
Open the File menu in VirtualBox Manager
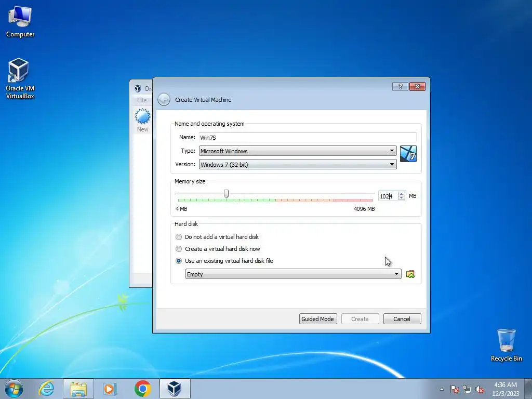[x=142, y=100]
